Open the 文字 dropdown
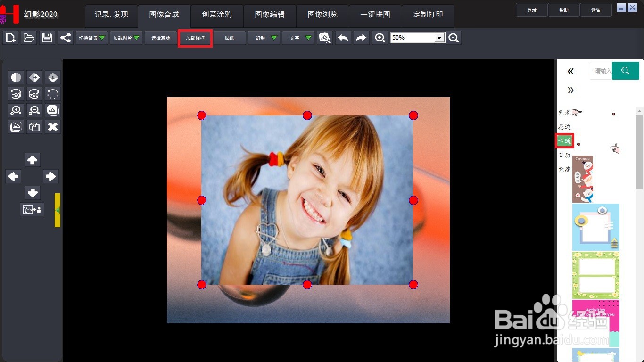This screenshot has height=362, width=644. [x=298, y=38]
